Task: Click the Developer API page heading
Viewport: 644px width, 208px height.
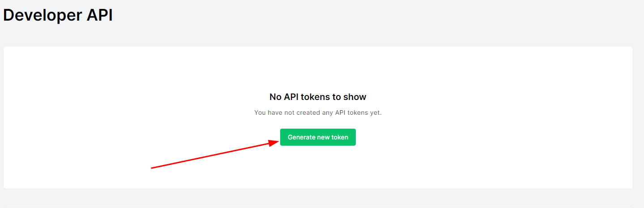Action: (58, 15)
